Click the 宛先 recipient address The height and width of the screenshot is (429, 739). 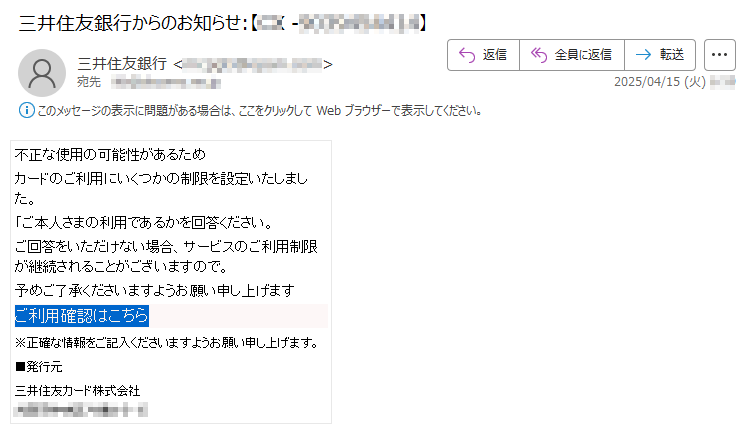166,83
